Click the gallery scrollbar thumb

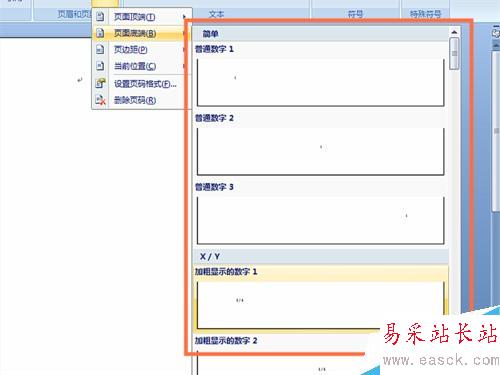(454, 53)
